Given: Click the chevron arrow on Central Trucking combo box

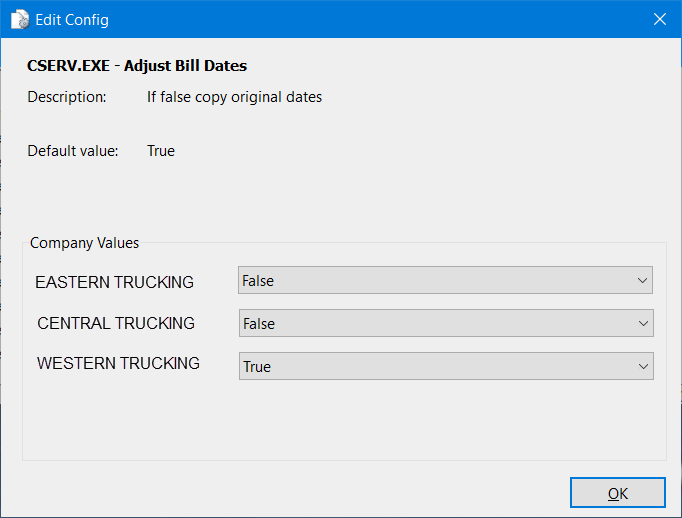Looking at the screenshot, I should tap(642, 324).
